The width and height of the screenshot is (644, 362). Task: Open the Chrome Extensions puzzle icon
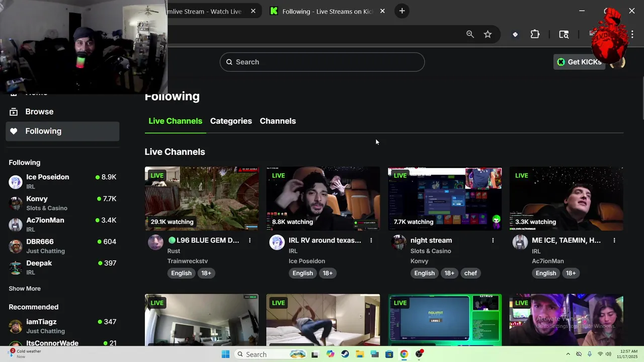click(535, 34)
